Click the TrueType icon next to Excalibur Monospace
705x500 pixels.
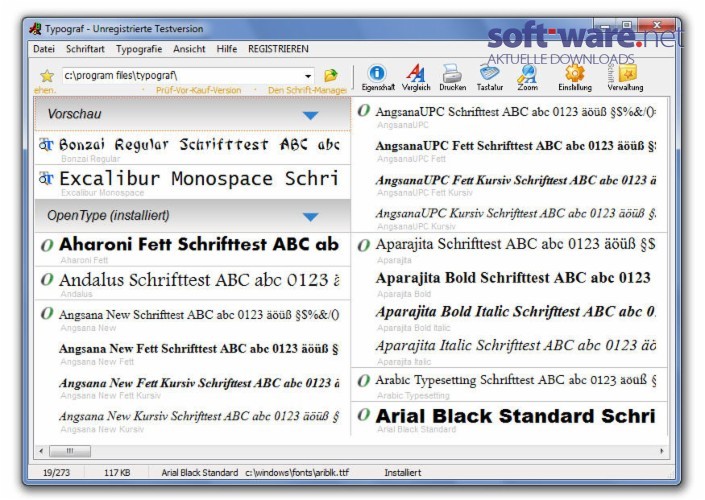[x=46, y=179]
